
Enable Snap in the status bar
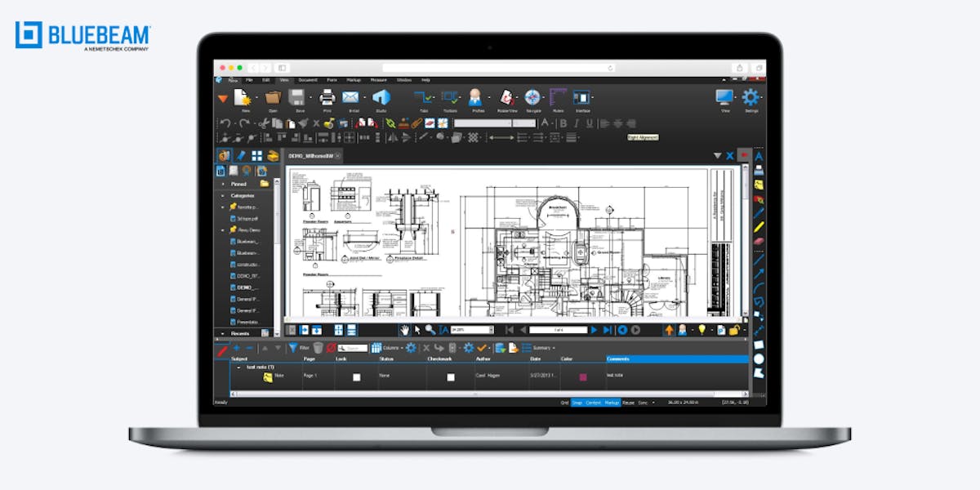pos(579,403)
